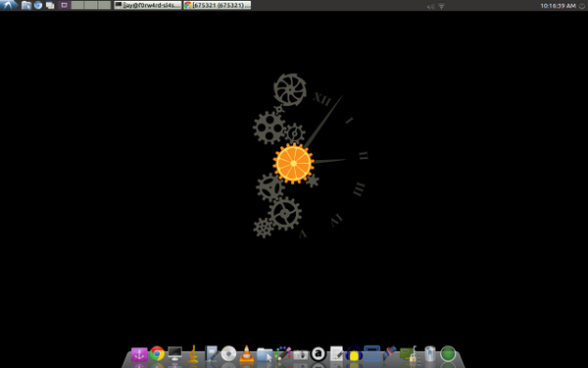This screenshot has width=588, height=368.
Task: Click the blue and red ruler tool icon
Action: tap(390, 353)
